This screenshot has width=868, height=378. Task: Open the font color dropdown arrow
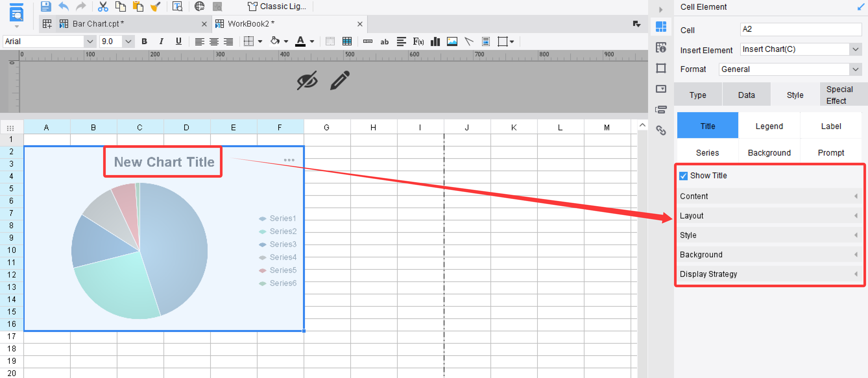coord(312,42)
